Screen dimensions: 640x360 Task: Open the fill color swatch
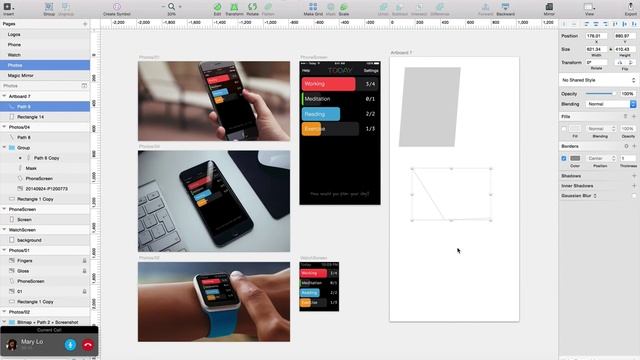pos(575,129)
